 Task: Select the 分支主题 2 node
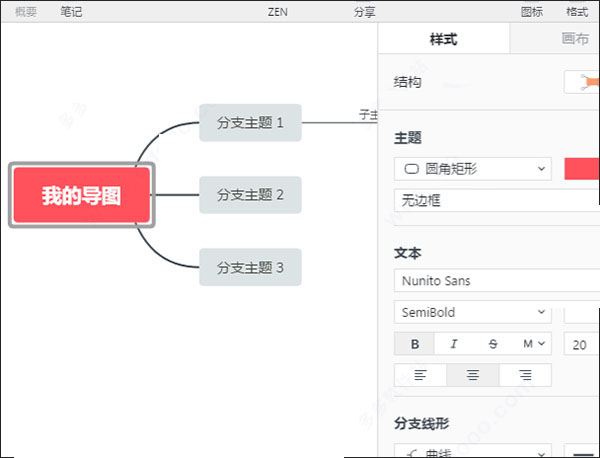coord(250,195)
